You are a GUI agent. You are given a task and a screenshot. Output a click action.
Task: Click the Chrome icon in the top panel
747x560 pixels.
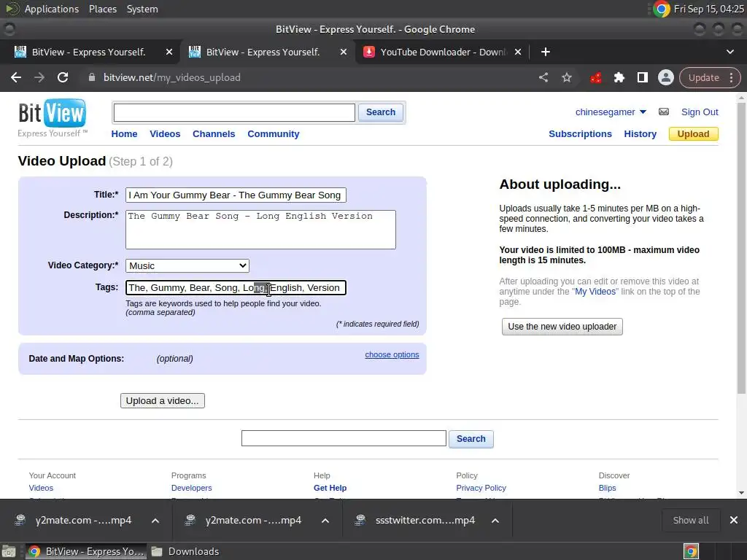(x=661, y=9)
